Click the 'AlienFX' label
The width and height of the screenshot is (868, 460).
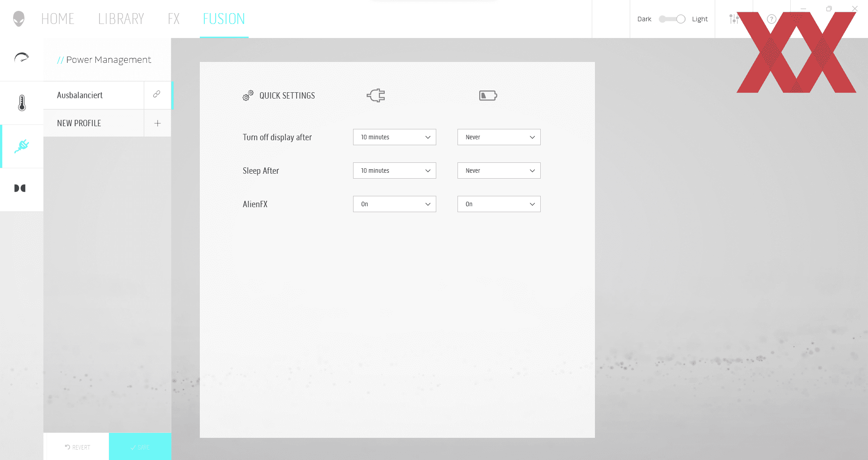click(x=255, y=204)
